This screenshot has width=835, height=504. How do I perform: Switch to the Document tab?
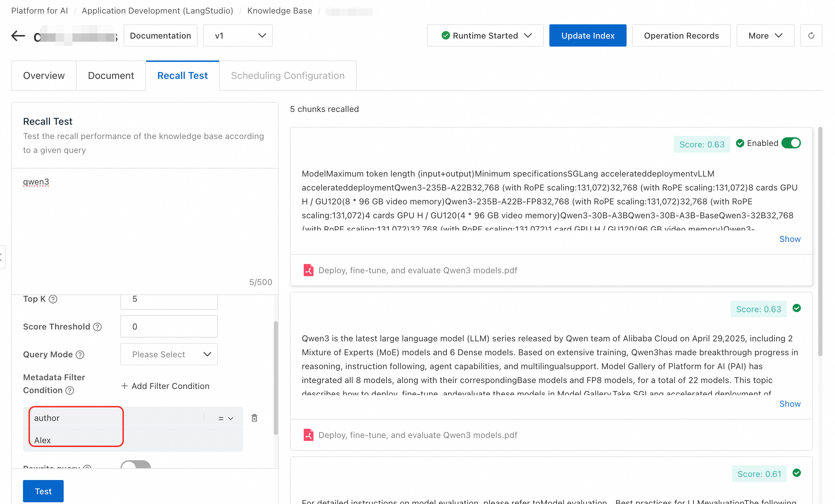click(x=111, y=75)
